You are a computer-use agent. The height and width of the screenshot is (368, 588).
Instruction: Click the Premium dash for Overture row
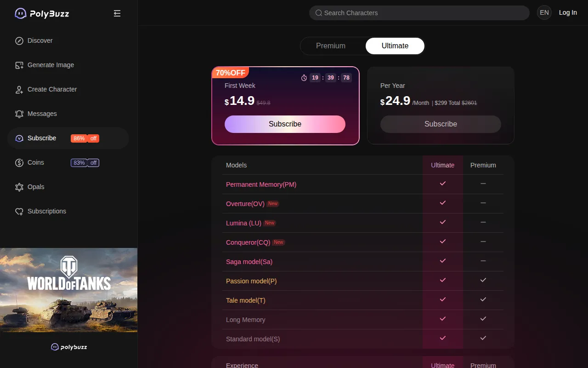point(483,203)
